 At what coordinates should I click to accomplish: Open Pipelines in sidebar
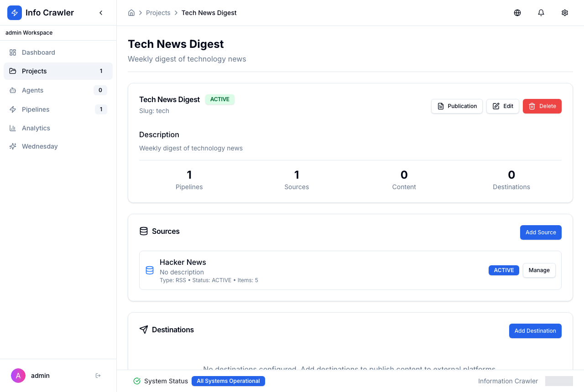click(58, 109)
